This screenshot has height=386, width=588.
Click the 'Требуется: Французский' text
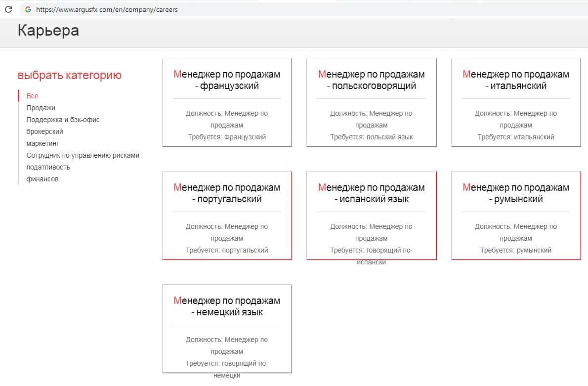point(227,137)
